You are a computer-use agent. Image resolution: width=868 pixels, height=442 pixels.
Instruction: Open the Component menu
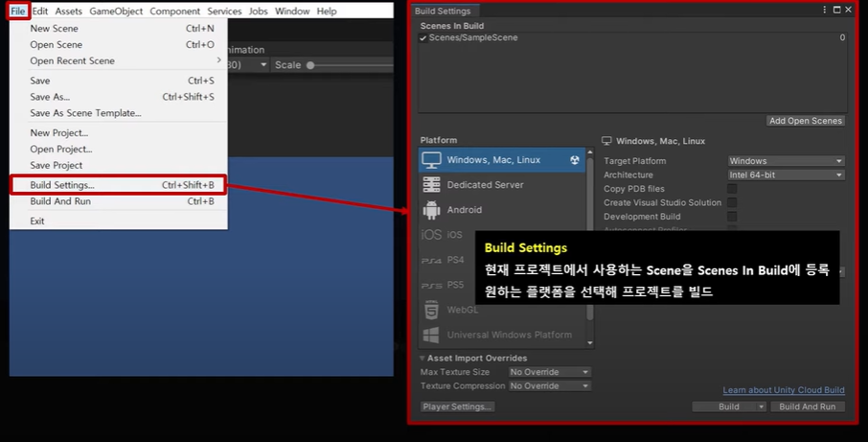[x=175, y=12]
